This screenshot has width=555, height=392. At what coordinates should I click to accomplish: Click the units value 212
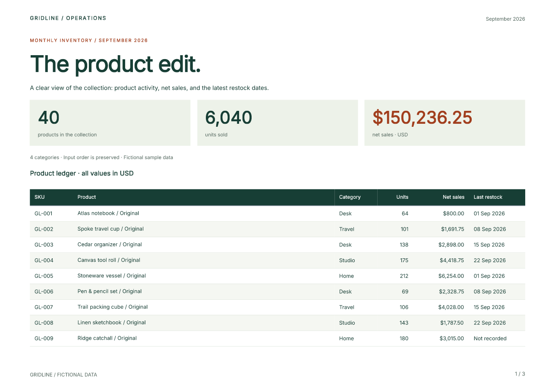click(x=404, y=276)
